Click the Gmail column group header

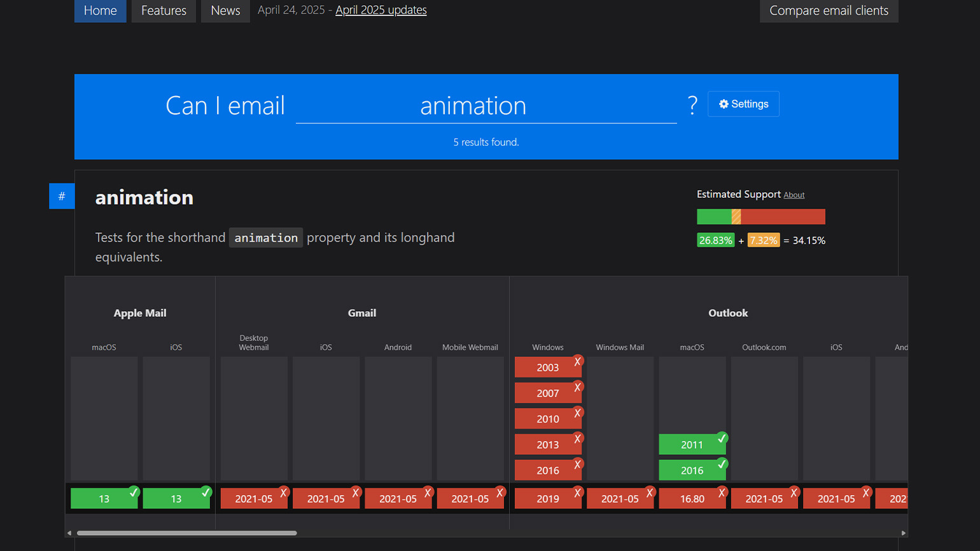point(362,313)
